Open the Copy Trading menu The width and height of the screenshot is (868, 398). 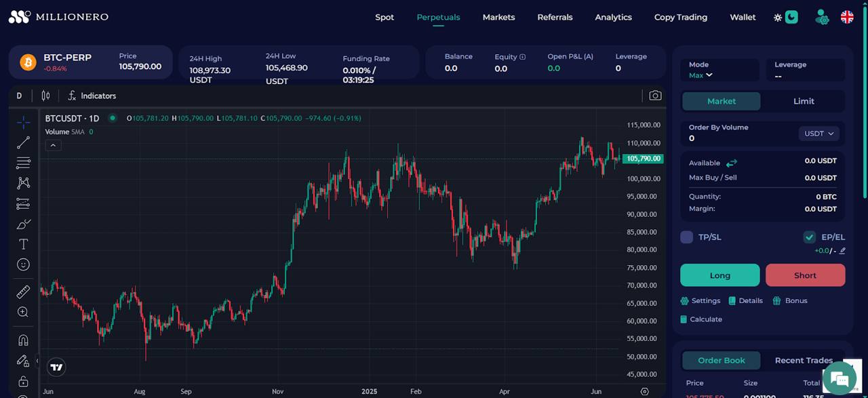pyautogui.click(x=680, y=18)
